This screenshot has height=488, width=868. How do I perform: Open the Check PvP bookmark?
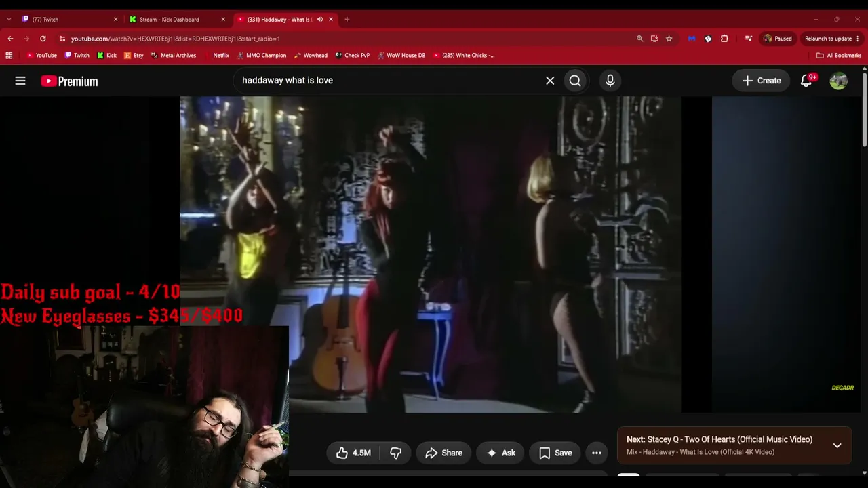(x=352, y=56)
